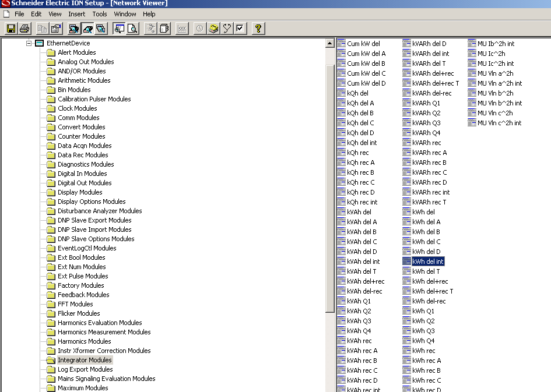This screenshot has height=392, width=551.
Task: Select the EthernetDevice tree node
Action: [68, 43]
